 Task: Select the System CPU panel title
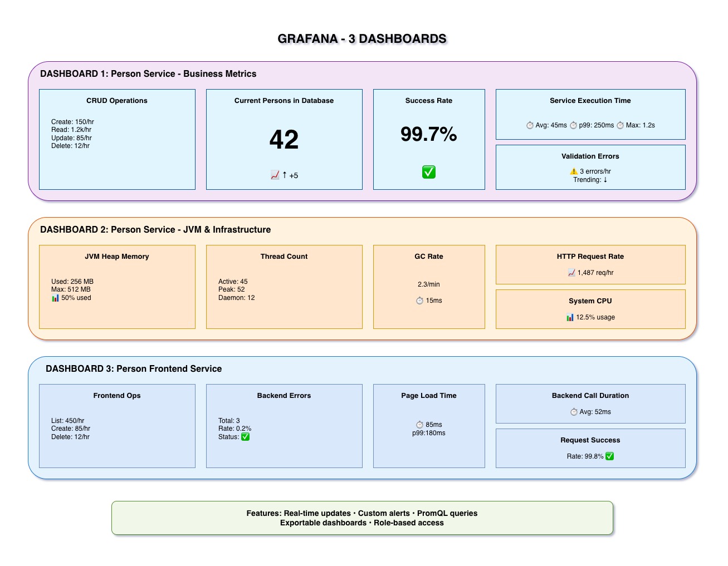tap(590, 301)
